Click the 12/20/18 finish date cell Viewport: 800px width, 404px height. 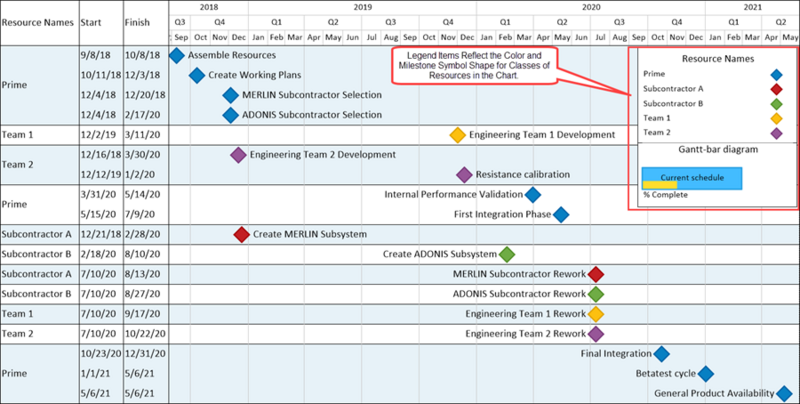tap(145, 95)
